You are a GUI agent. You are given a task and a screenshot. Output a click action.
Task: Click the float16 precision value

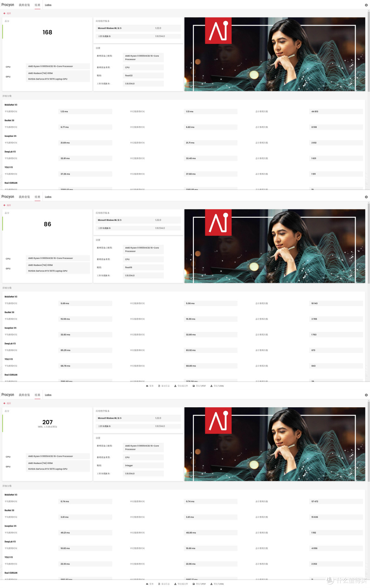pyautogui.click(x=143, y=267)
